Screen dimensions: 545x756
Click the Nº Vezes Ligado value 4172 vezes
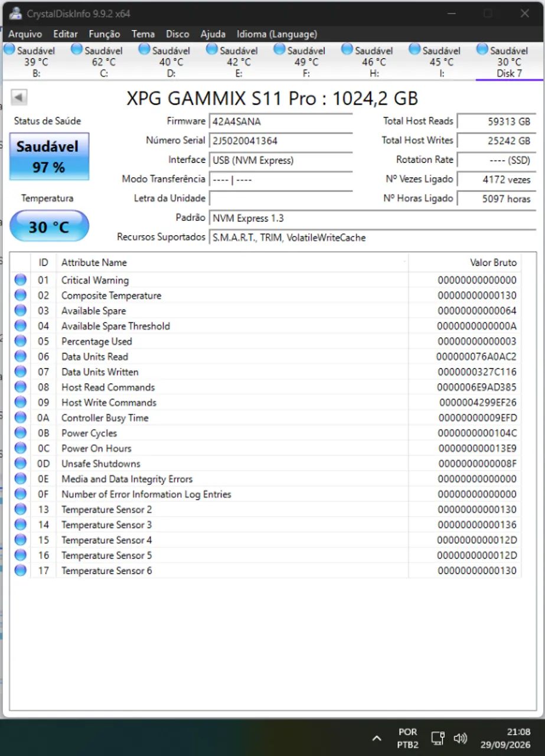click(x=496, y=179)
